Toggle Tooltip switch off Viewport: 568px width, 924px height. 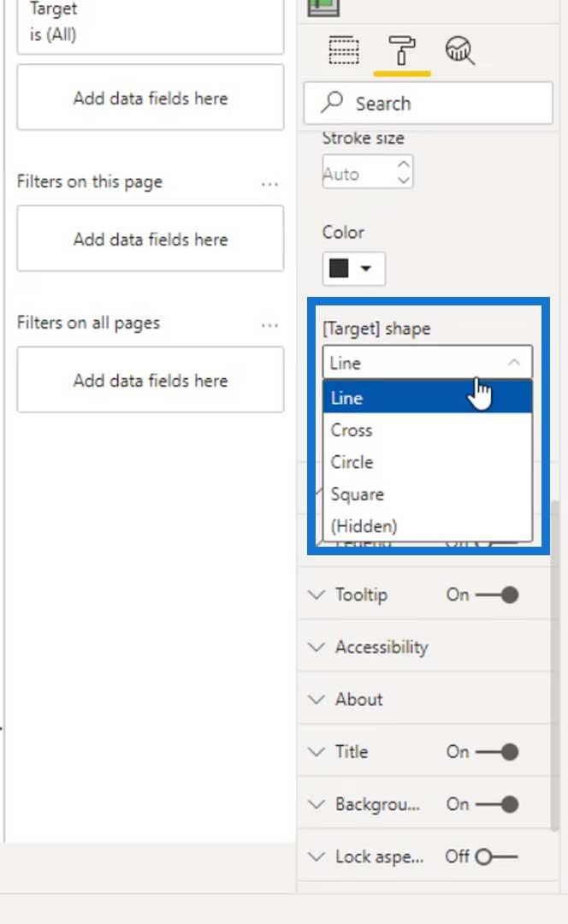(x=497, y=595)
